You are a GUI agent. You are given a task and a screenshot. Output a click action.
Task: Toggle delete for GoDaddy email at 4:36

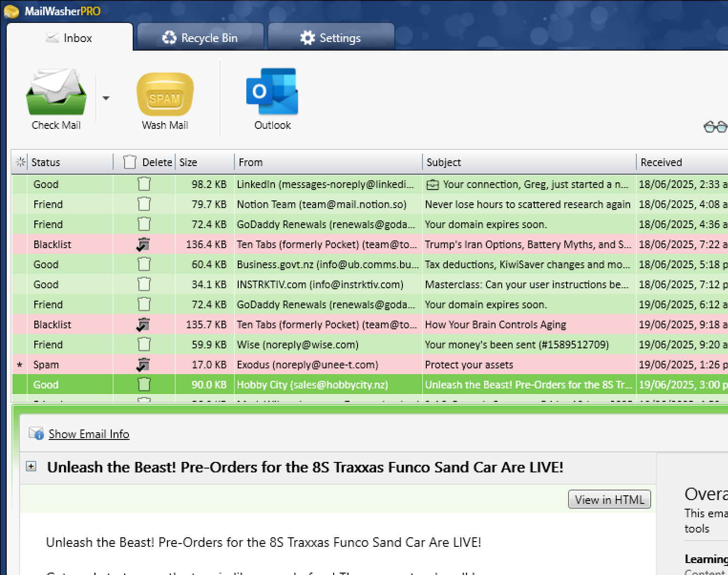coord(144,224)
